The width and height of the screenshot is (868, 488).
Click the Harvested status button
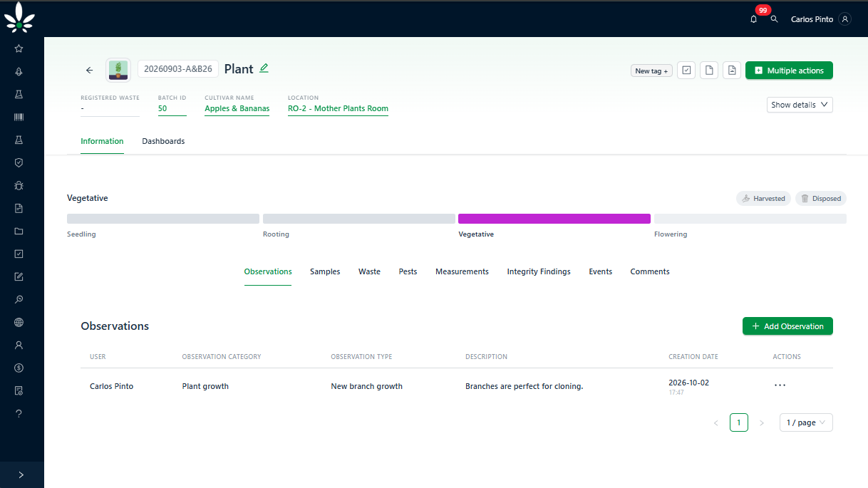764,199
